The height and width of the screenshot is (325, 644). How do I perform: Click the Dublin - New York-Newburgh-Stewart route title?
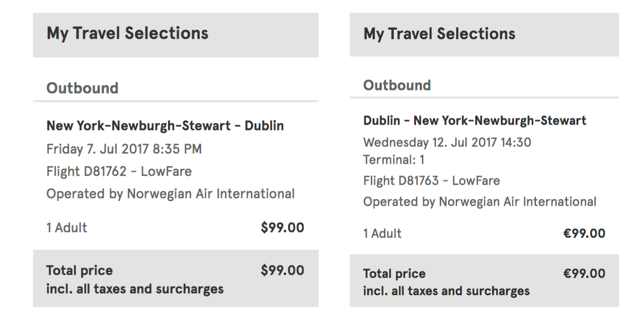475,120
